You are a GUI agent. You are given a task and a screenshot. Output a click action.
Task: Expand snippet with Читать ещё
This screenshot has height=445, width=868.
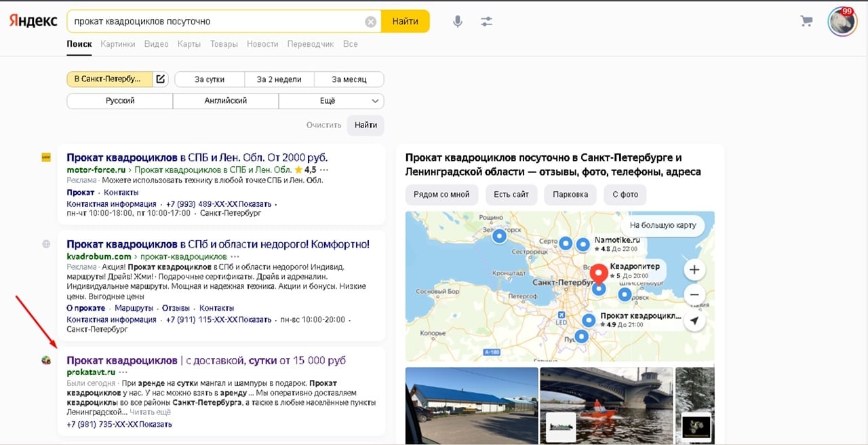[x=151, y=412]
